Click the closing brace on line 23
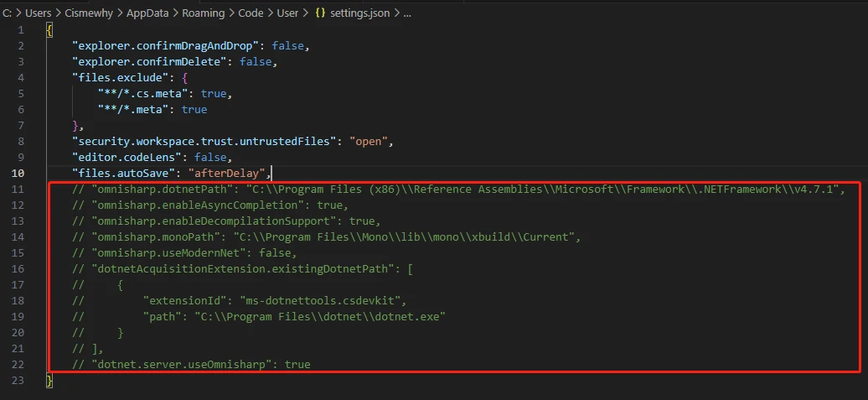Viewport: 868px width, 400px height. coord(49,381)
